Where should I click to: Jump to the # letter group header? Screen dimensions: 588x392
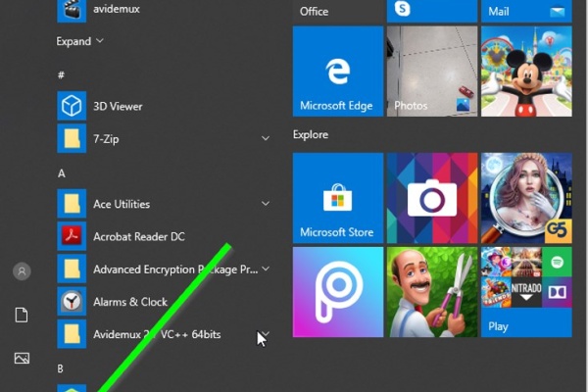61,75
